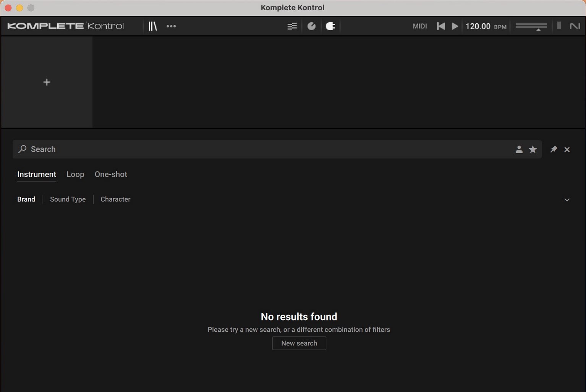Expand the filter section chevron
This screenshot has width=586, height=392.
pos(567,200)
